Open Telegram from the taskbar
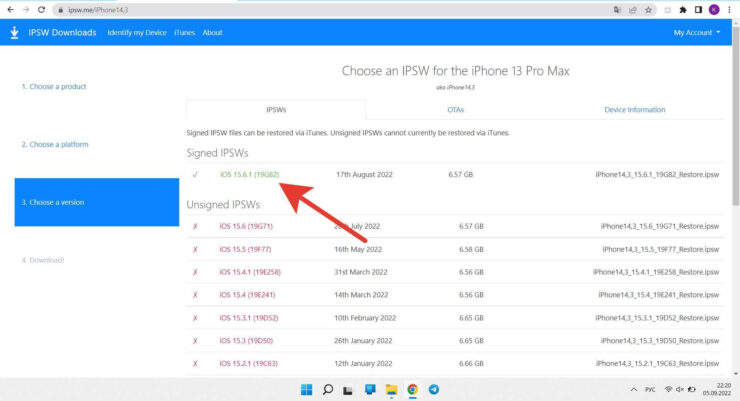The image size is (740, 401). pos(433,389)
